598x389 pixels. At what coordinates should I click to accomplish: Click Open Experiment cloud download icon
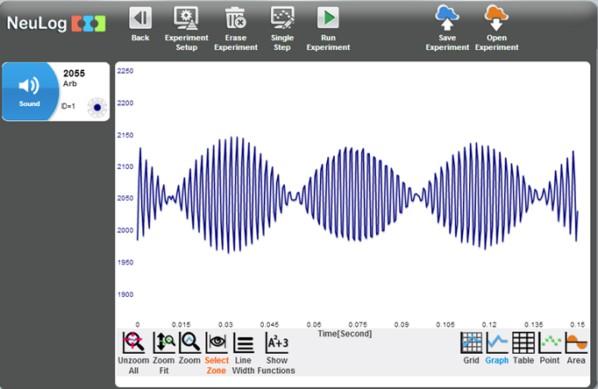496,18
